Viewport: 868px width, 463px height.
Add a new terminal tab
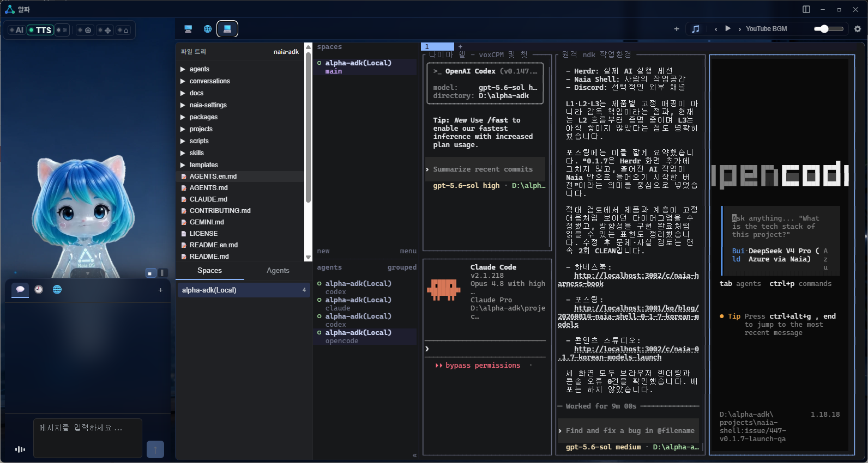coord(460,47)
